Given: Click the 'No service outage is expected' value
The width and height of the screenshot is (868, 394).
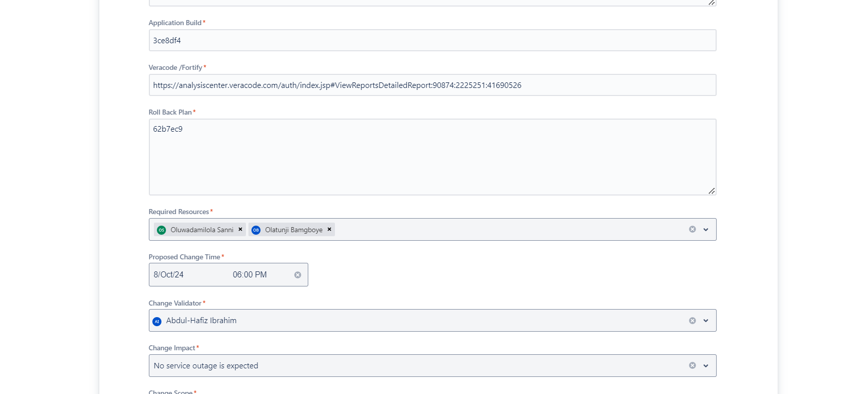Looking at the screenshot, I should tap(206, 366).
